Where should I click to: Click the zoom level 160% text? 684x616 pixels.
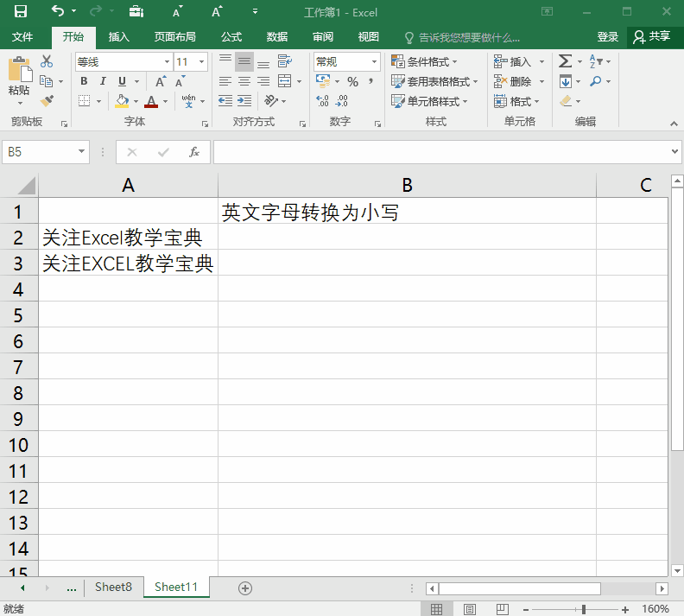655,609
